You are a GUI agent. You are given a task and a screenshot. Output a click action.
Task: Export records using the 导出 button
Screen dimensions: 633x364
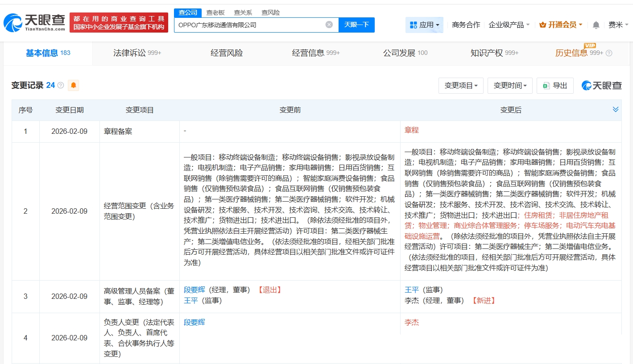(x=555, y=86)
